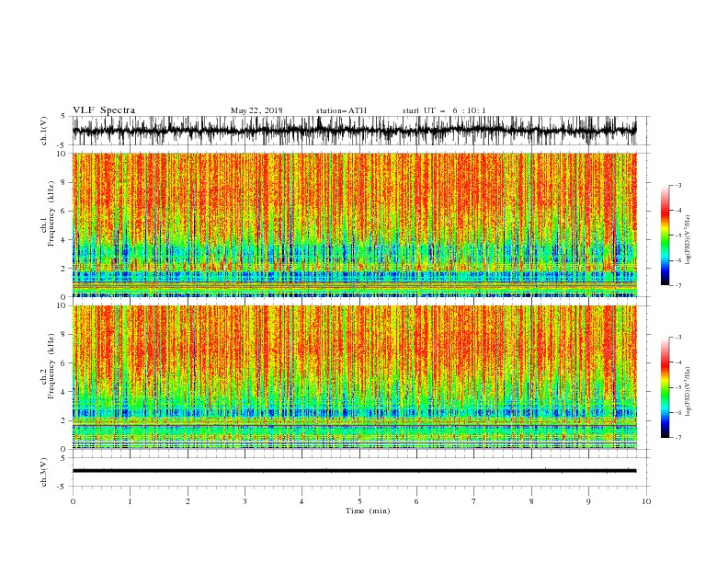This screenshot has height=563, width=728.
Task: Click the ch.3 flat waveform trace
Action: [354, 471]
